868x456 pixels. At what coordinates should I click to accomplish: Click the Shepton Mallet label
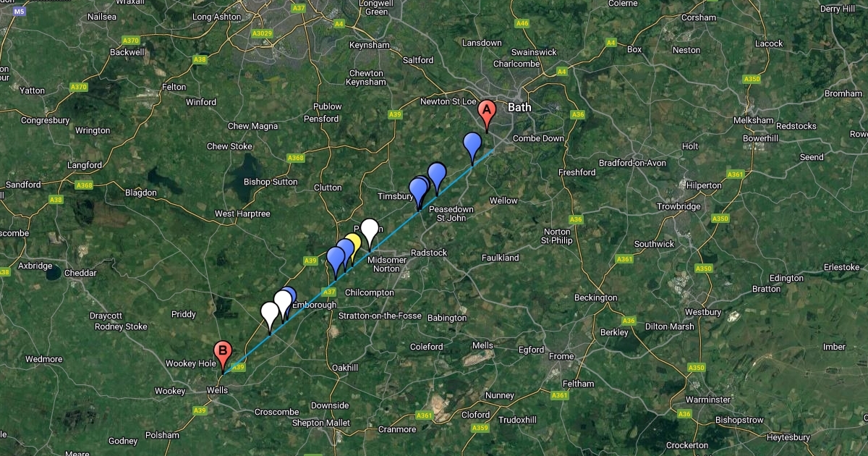point(320,423)
